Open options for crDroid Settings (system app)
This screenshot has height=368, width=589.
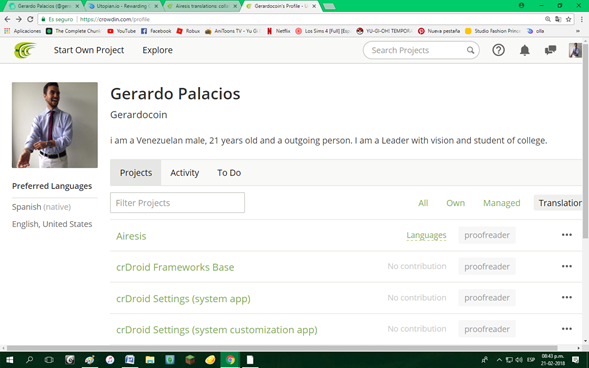pyautogui.click(x=566, y=297)
